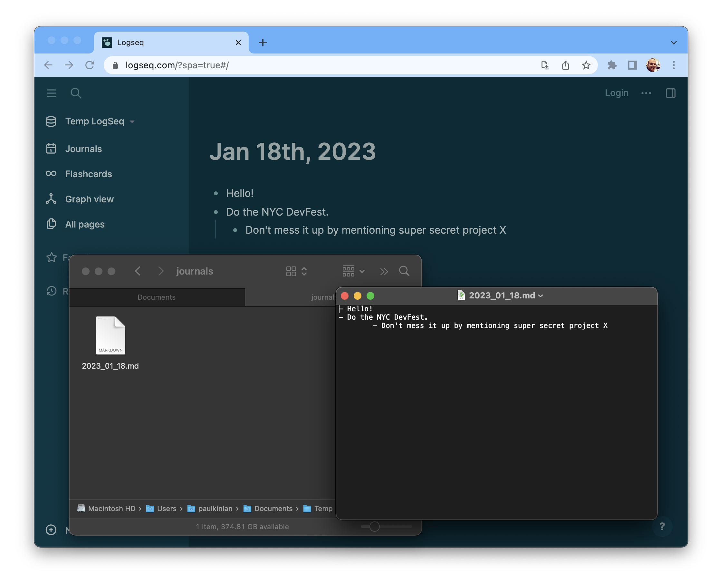The height and width of the screenshot is (582, 728).
Task: Go back in Chrome browser
Action: tap(49, 65)
